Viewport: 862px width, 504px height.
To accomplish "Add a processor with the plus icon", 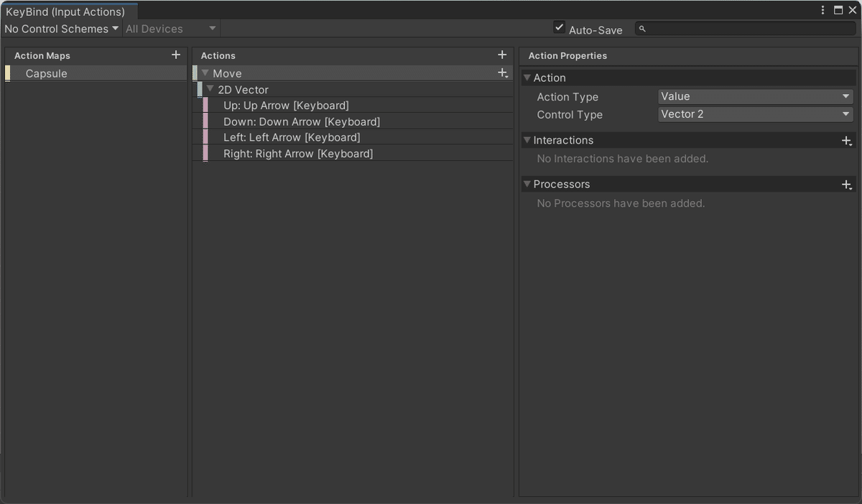I will (x=847, y=185).
